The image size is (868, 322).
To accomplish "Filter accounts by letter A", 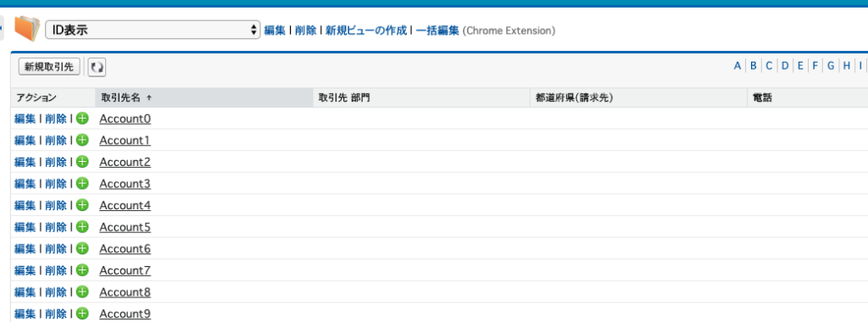I will pos(737,66).
